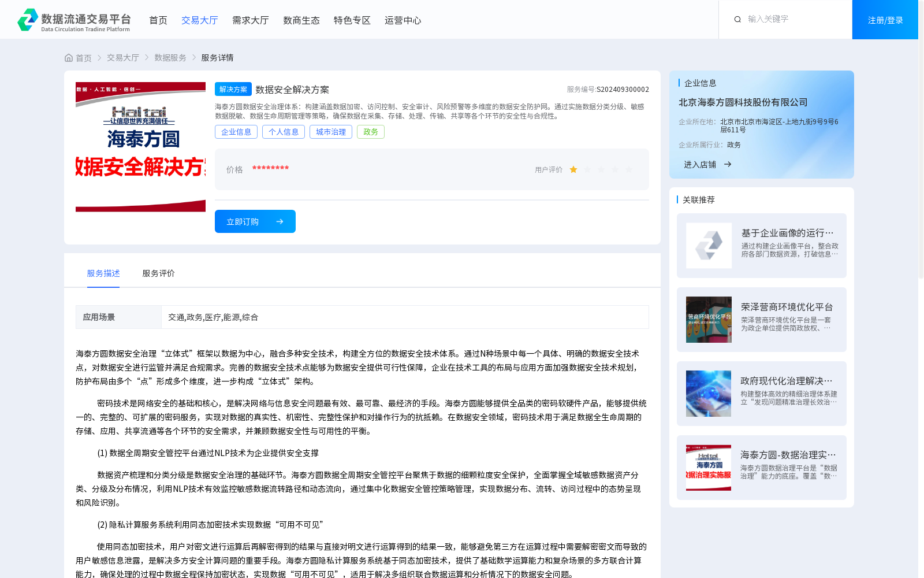Open the 政府现代化治理解决 thumbnail
Screen dimensions: 924x578
pos(709,394)
